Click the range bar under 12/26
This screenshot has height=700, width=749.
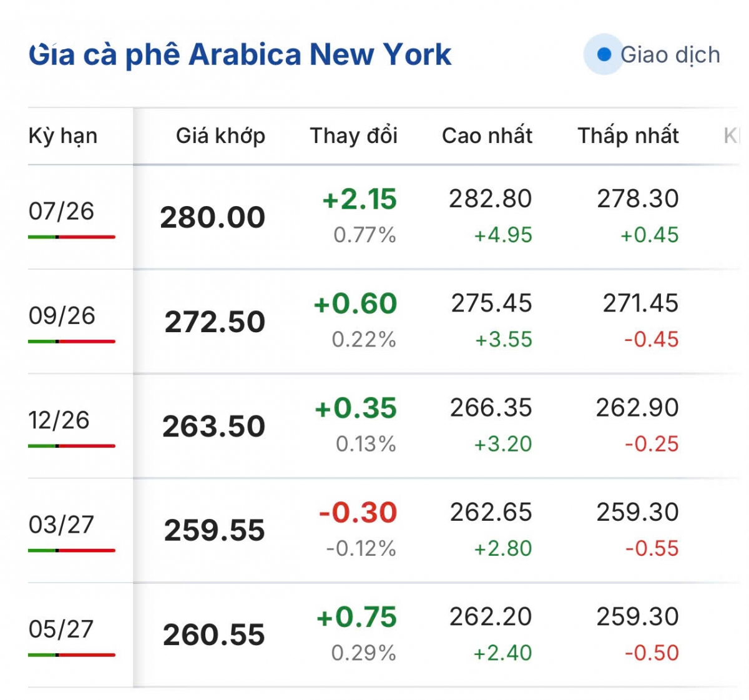[72, 446]
